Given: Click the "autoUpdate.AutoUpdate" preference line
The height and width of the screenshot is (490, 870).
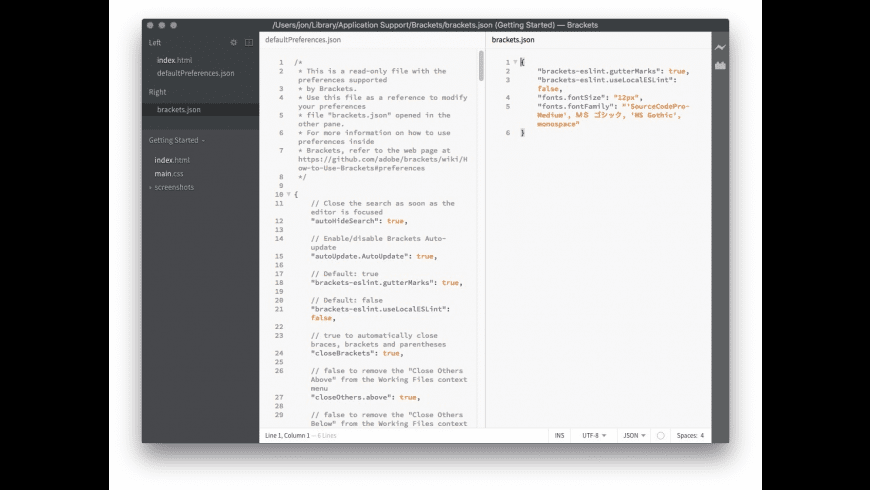Looking at the screenshot, I should pos(374,256).
